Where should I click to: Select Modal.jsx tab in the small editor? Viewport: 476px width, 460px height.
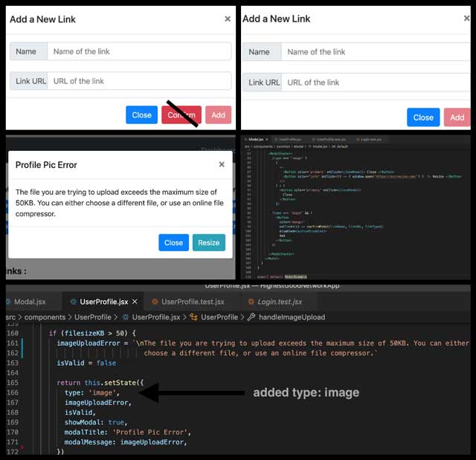[255, 139]
